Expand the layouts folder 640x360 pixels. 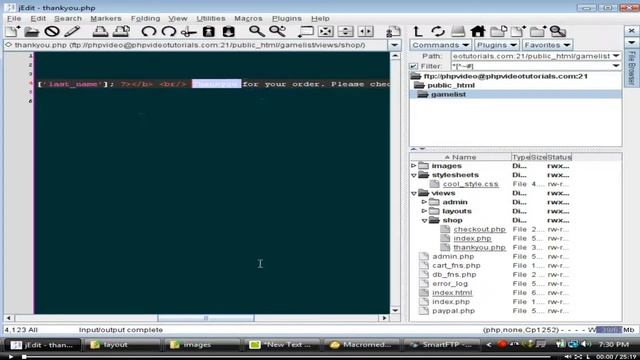point(424,211)
